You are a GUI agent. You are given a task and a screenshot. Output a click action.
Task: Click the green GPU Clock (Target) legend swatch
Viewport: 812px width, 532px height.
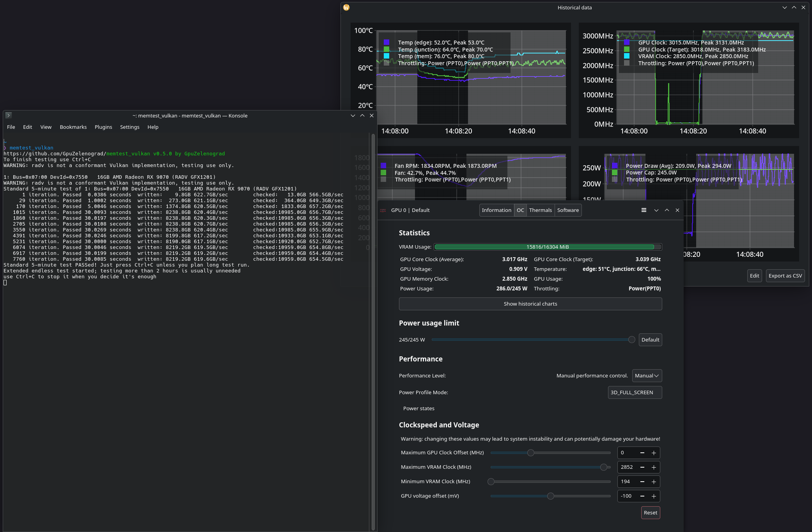click(x=627, y=50)
